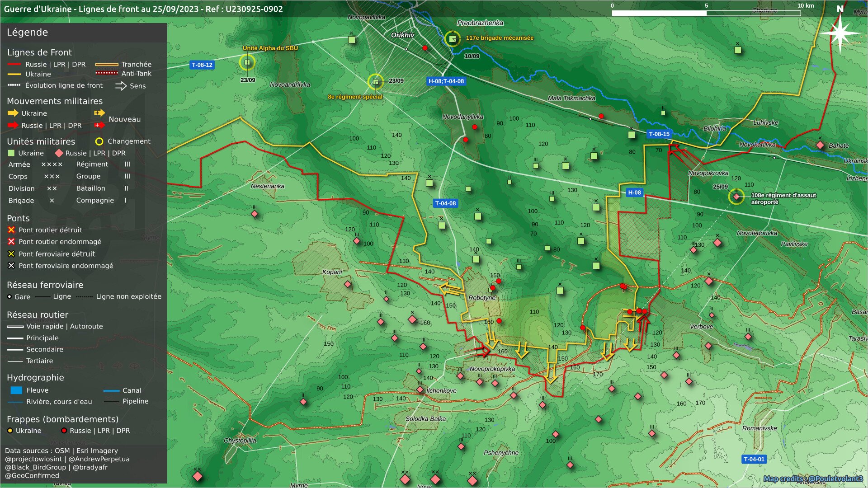The width and height of the screenshot is (868, 488).
Task: Click the Novoprokopivka town label
Action: pyautogui.click(x=492, y=369)
